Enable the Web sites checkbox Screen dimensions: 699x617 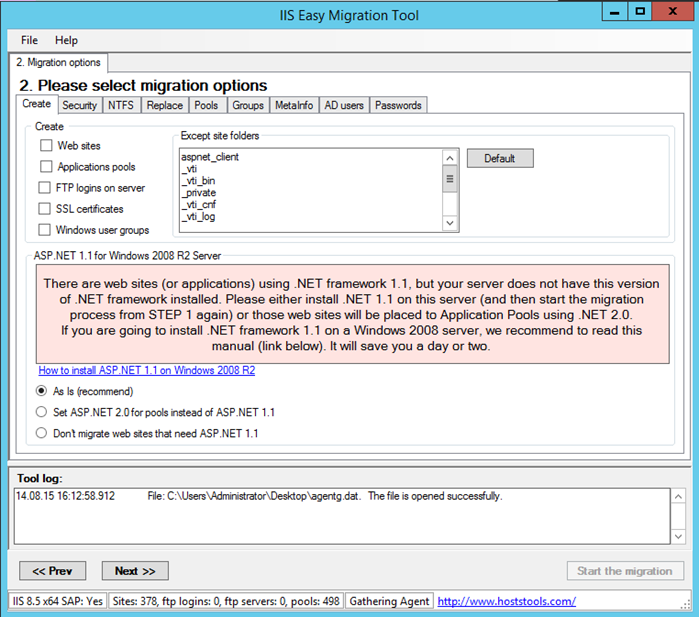tap(46, 145)
